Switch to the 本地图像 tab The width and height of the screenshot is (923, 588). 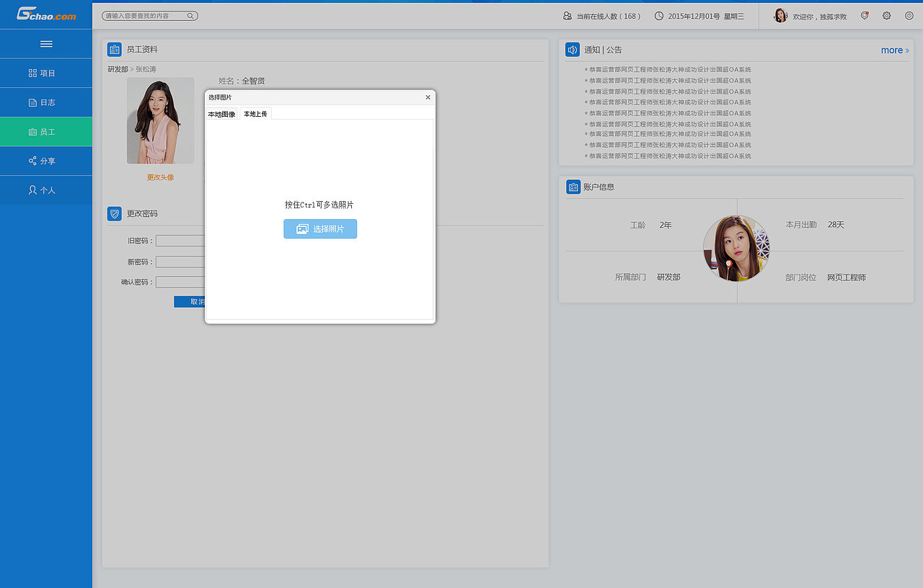coord(221,114)
